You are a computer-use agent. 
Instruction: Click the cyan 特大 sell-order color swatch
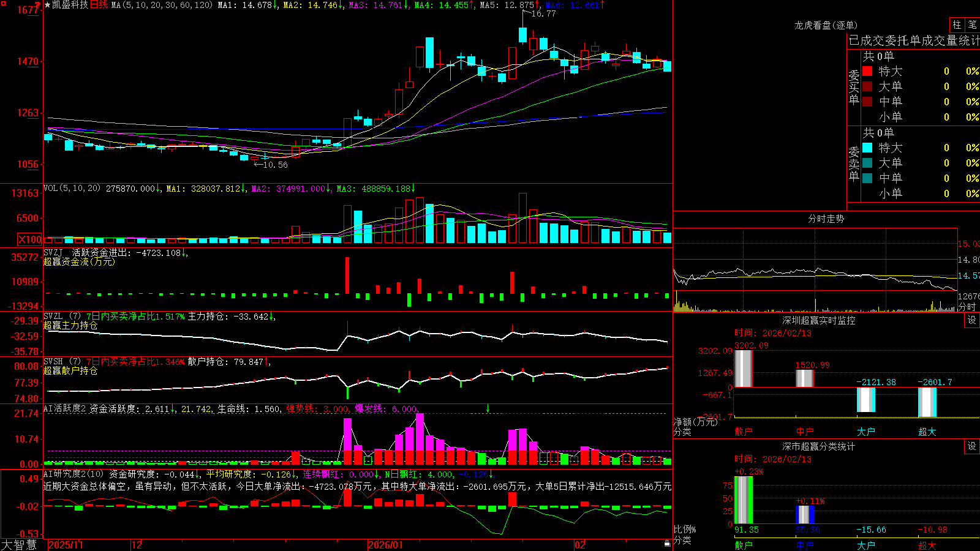click(x=867, y=148)
